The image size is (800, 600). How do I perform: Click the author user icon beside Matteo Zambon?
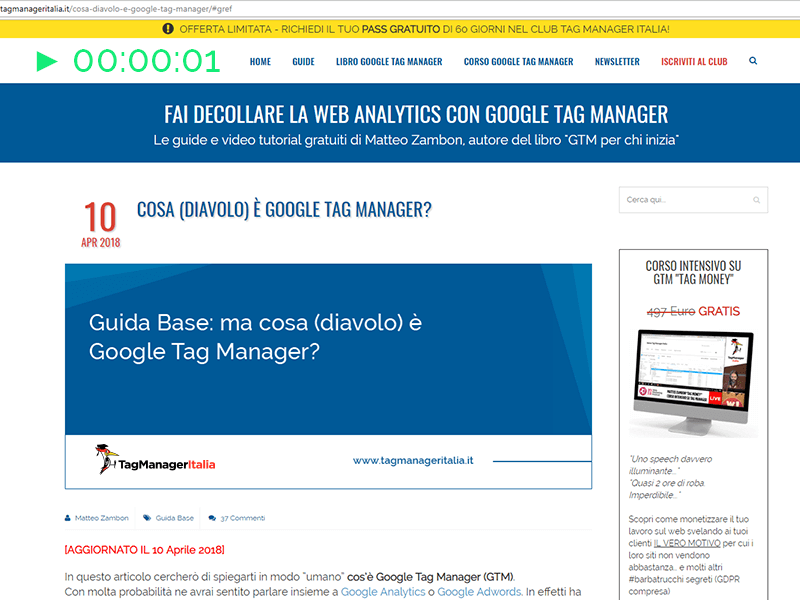click(67, 518)
